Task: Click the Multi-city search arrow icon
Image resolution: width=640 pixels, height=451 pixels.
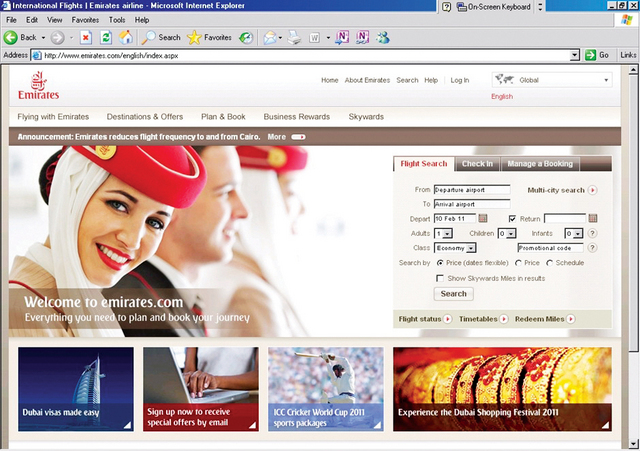Action: [592, 190]
